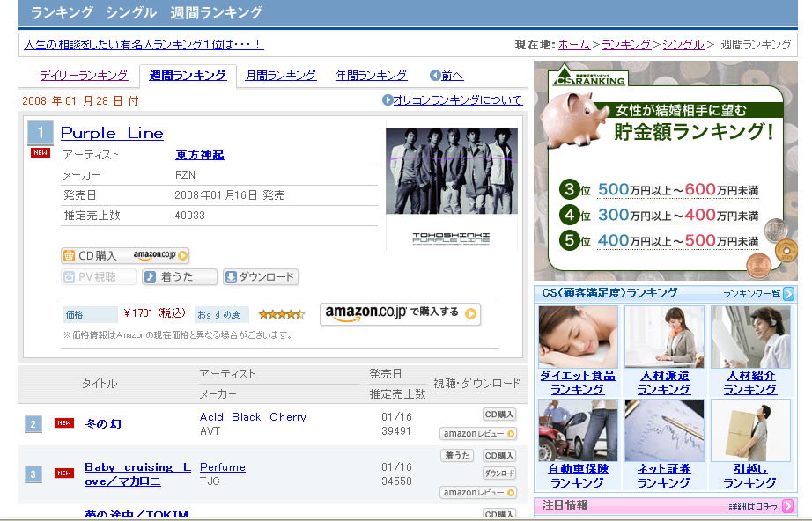Viewport: 812px width, 521px height.
Task: Open オリコンランキングについて link
Action: [x=458, y=99]
